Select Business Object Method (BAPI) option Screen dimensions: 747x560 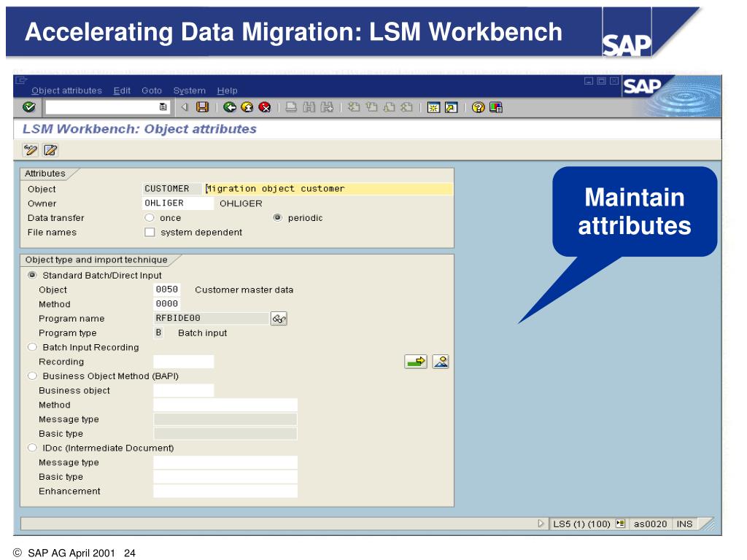pos(32,376)
